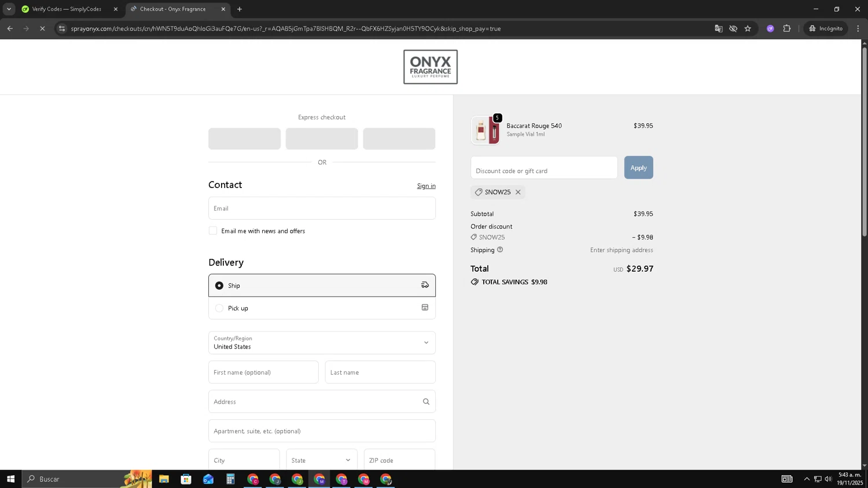Open the Extensions puzzle icon
The height and width of the screenshot is (488, 868).
[787, 28]
